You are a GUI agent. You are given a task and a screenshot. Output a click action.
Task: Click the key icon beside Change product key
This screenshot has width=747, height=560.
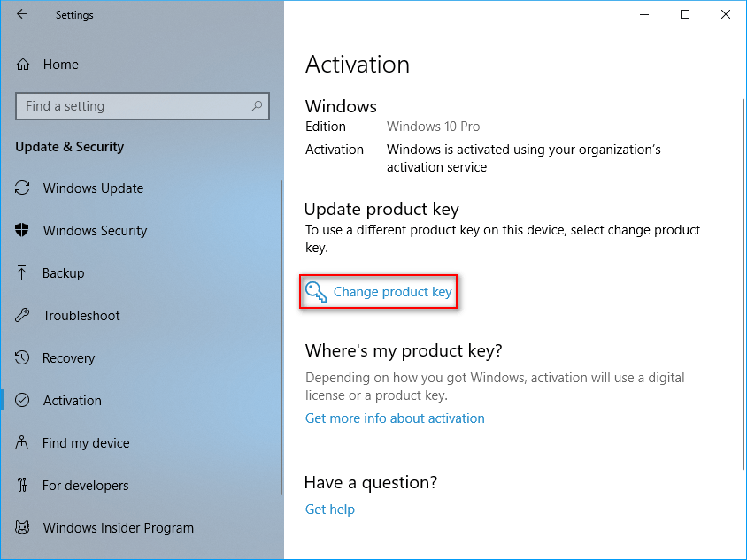click(315, 291)
